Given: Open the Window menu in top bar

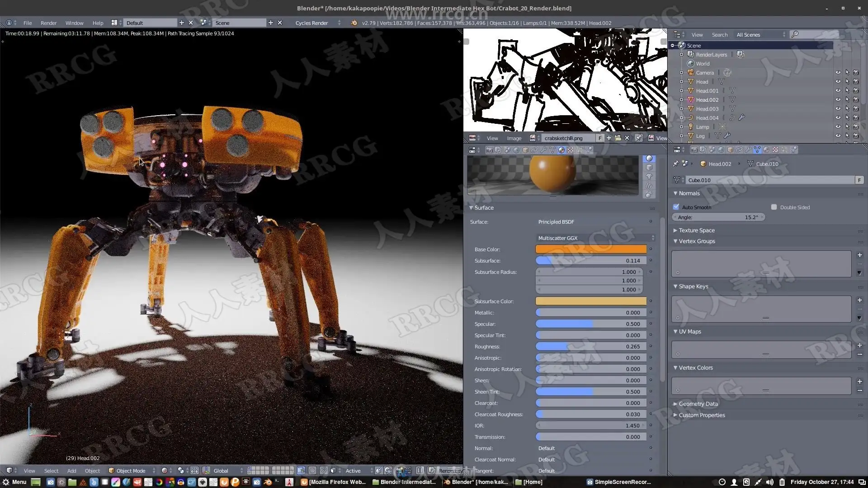Looking at the screenshot, I should point(74,23).
